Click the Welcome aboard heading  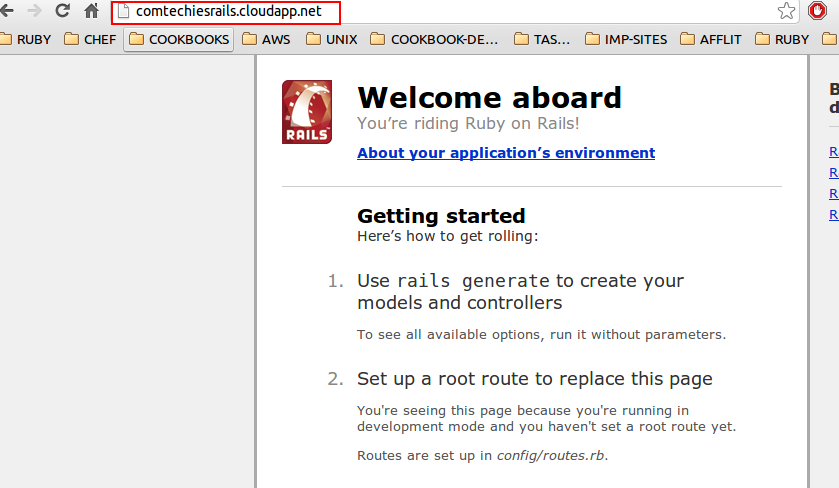(x=490, y=97)
